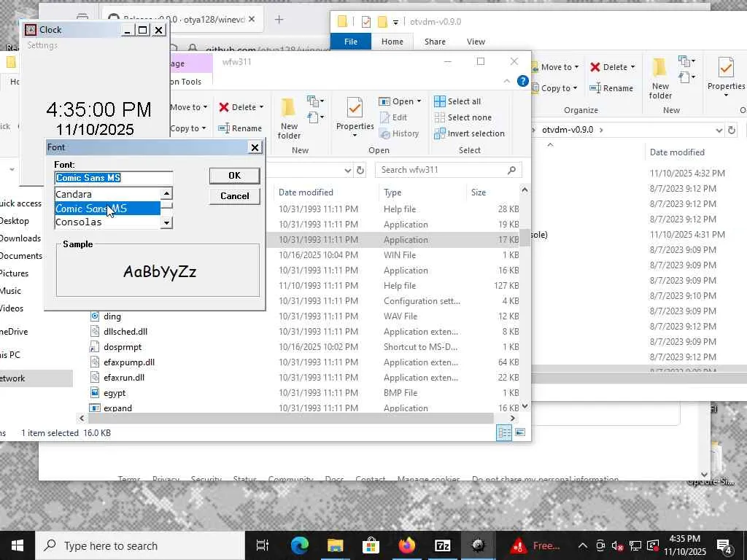
Task: Click New folder in otvdm-v0.9.0 ribbon
Action: 660,78
